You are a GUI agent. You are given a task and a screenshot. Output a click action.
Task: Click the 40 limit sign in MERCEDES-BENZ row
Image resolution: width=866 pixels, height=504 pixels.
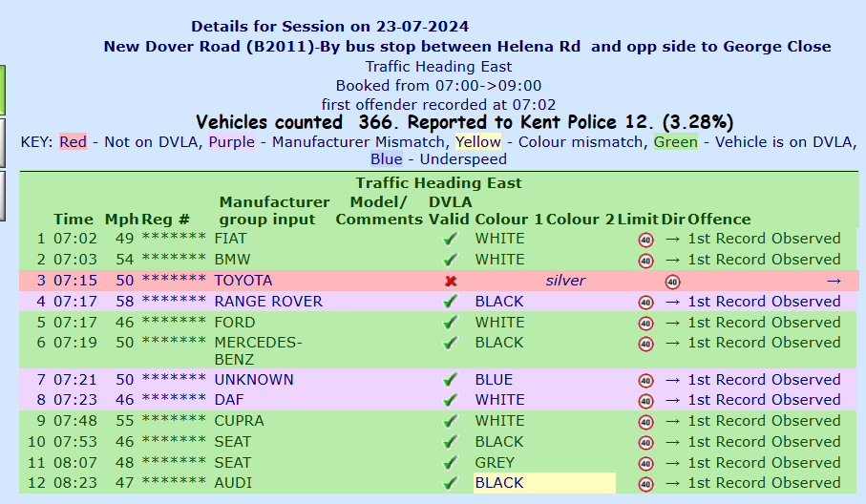(x=645, y=344)
